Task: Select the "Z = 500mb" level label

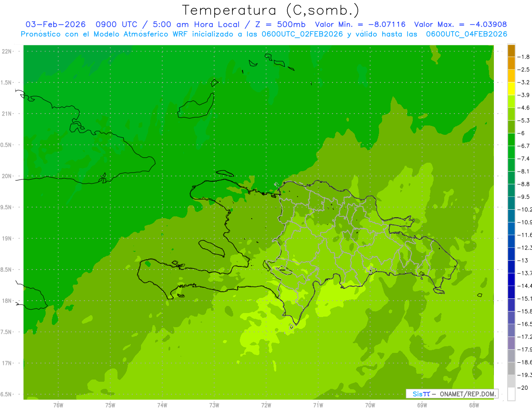Action: click(279, 24)
